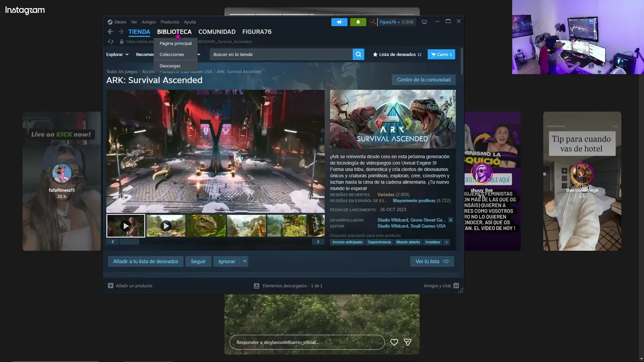Open the downloads icon in status bar
This screenshot has width=644, height=362.
257,286
